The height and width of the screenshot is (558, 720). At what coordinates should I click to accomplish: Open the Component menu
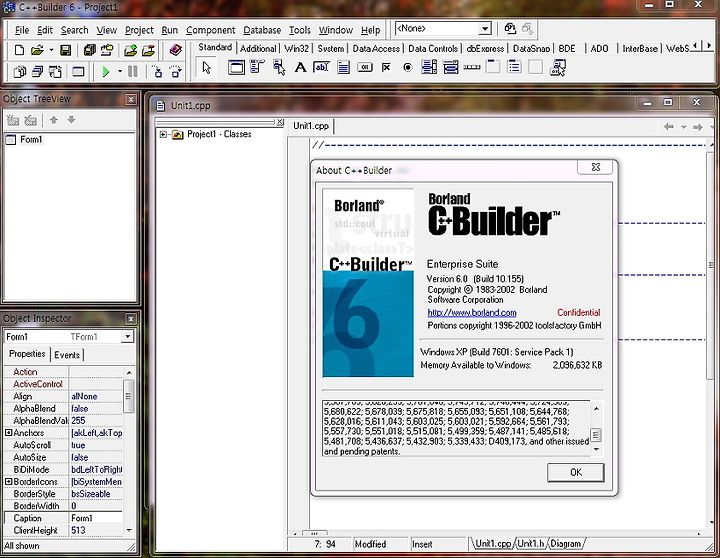click(210, 30)
